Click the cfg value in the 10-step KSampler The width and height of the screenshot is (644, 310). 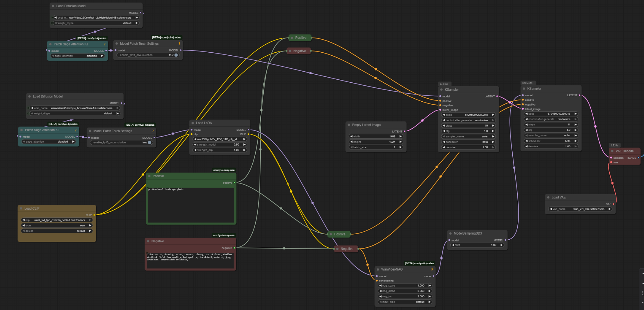click(x=486, y=131)
